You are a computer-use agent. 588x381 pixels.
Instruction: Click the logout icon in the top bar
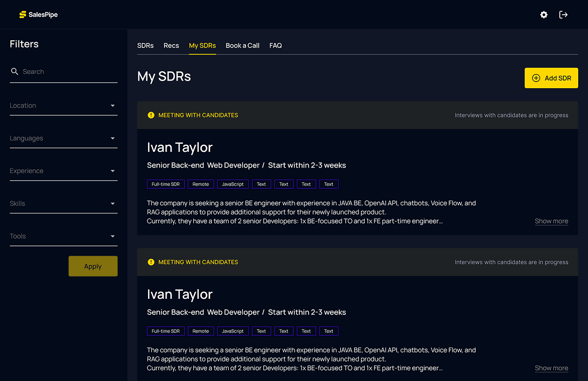(x=563, y=15)
